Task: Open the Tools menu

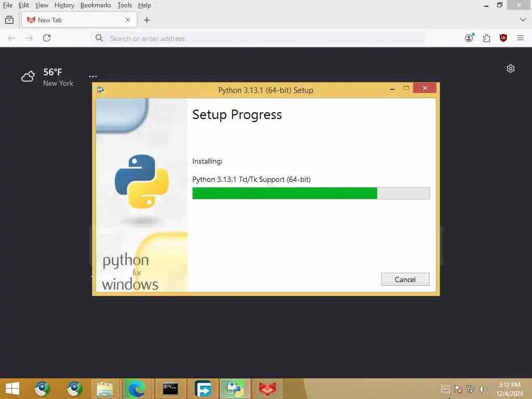Action: [125, 5]
